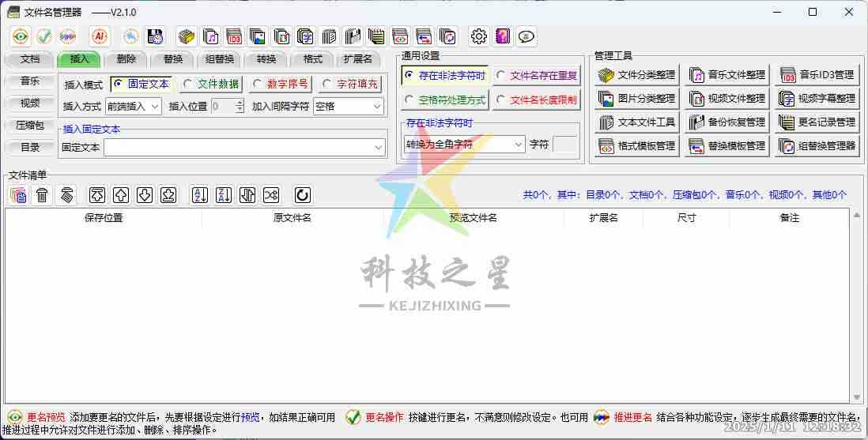Click the circular refresh icon in file list

point(302,195)
